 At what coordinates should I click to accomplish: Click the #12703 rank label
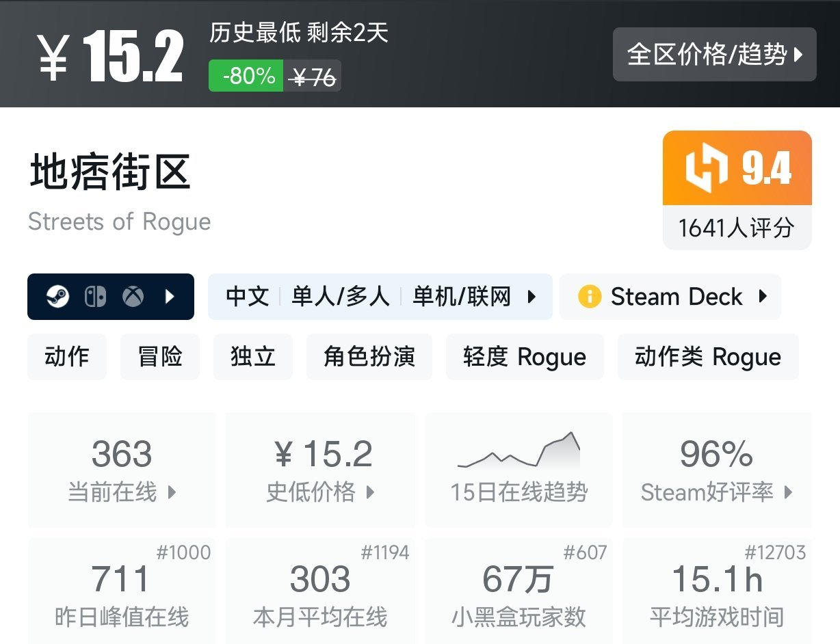(775, 552)
